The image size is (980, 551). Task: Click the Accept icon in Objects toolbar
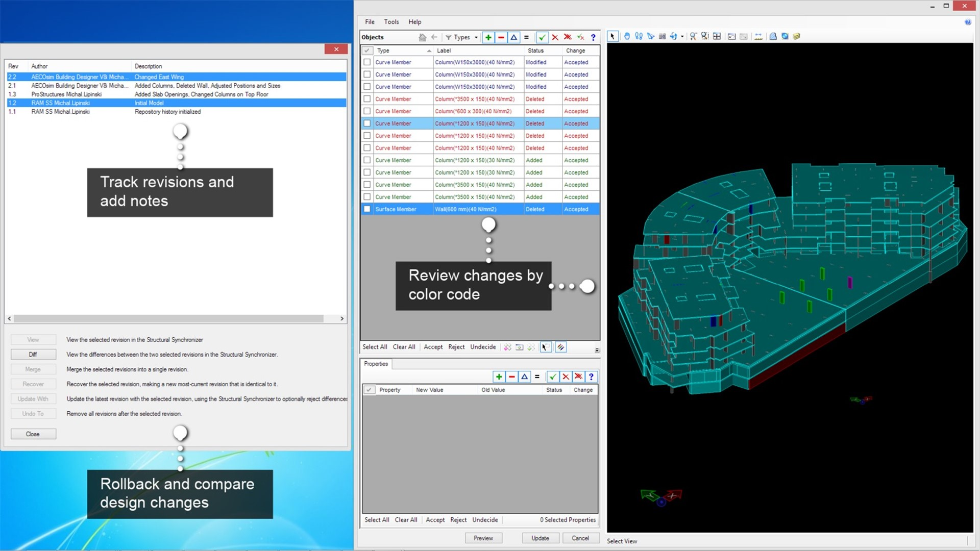pos(542,37)
